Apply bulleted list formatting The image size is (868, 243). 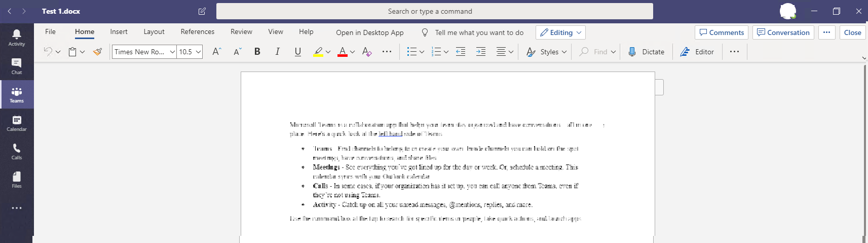point(412,52)
